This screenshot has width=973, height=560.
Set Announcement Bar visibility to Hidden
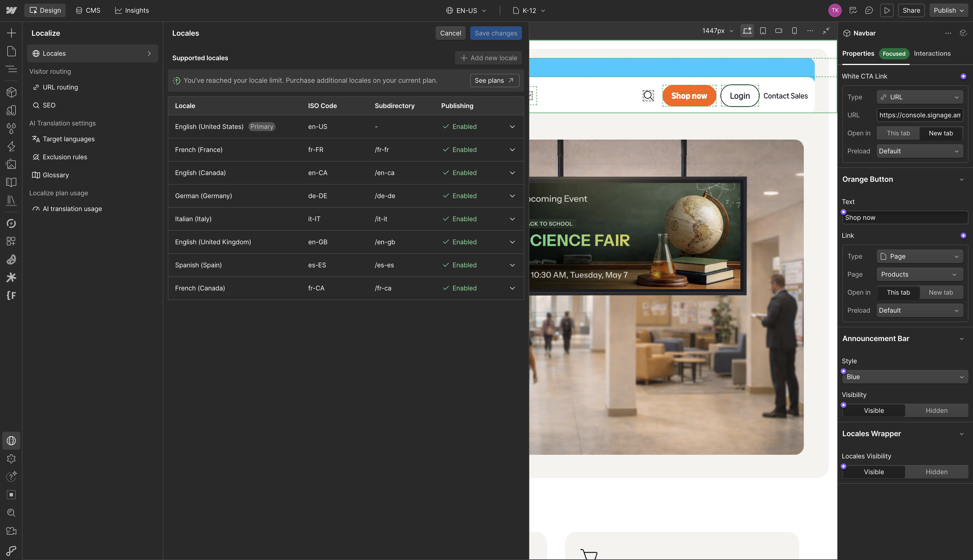[x=936, y=410]
